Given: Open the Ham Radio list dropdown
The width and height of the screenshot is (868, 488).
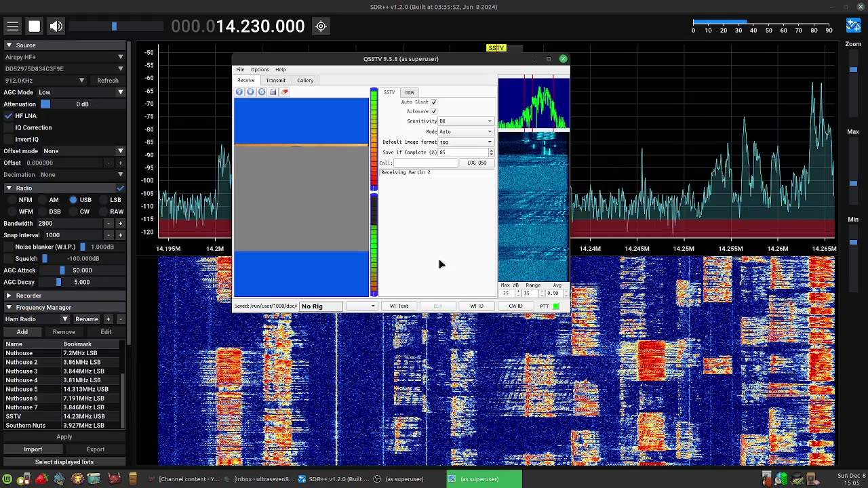Looking at the screenshot, I should pyautogui.click(x=37, y=319).
